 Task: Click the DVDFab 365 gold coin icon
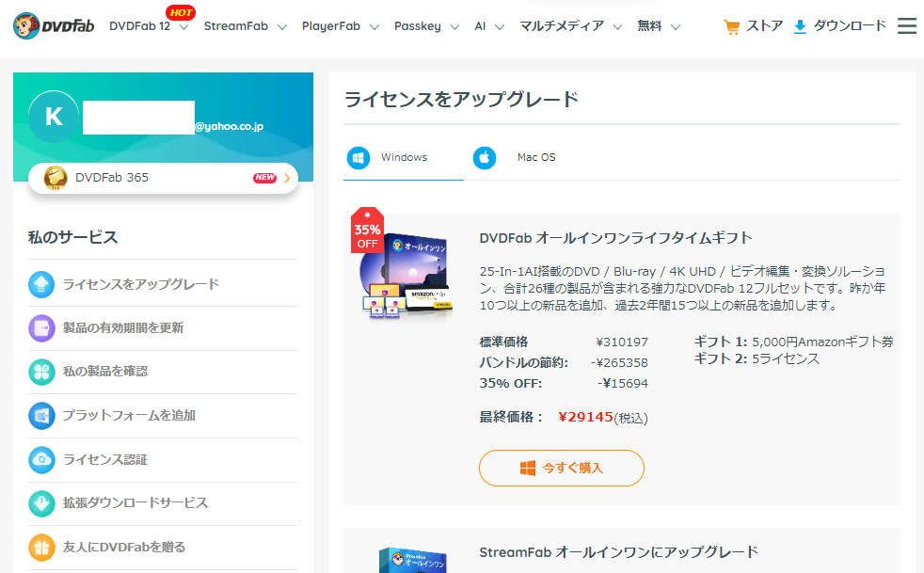click(56, 178)
